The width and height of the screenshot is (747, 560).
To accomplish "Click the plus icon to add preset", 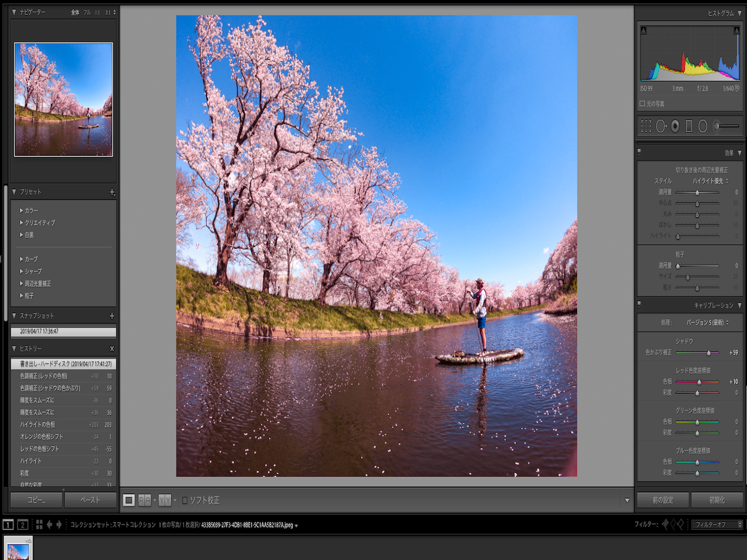I will [112, 192].
